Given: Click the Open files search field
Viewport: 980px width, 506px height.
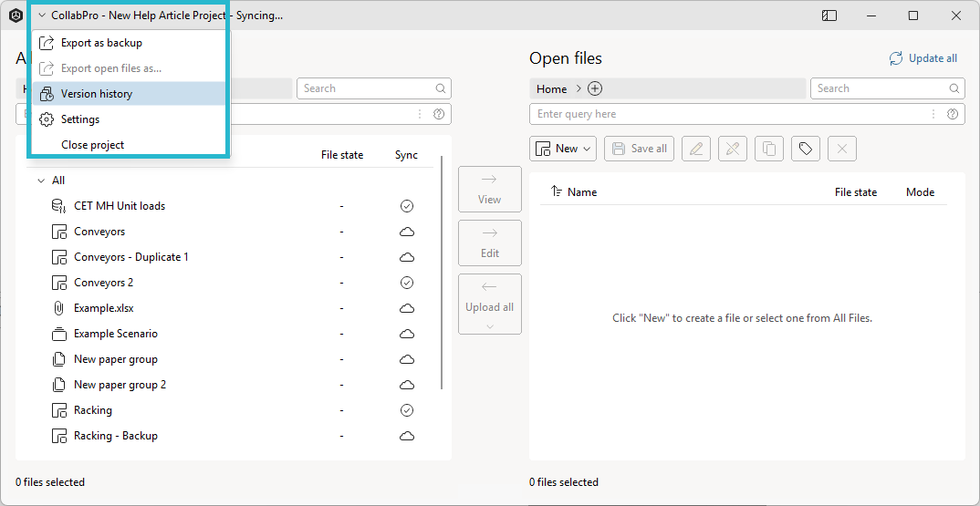Looking at the screenshot, I should [x=888, y=88].
